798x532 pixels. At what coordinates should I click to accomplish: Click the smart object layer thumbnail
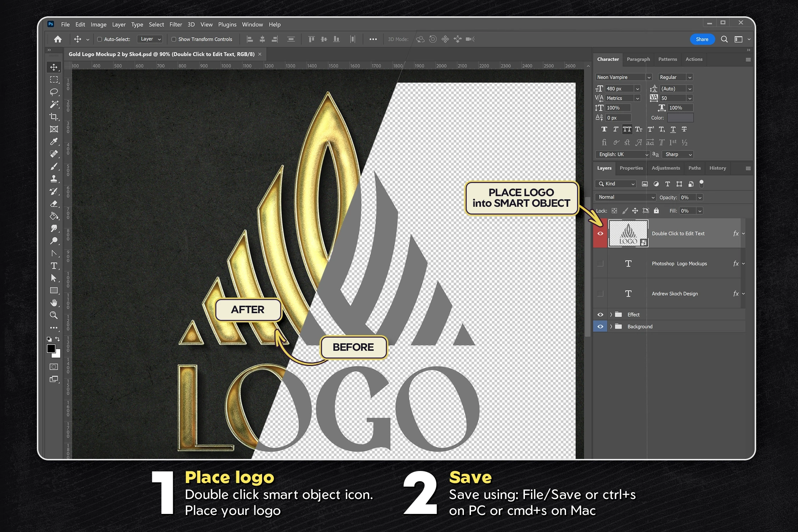628,233
